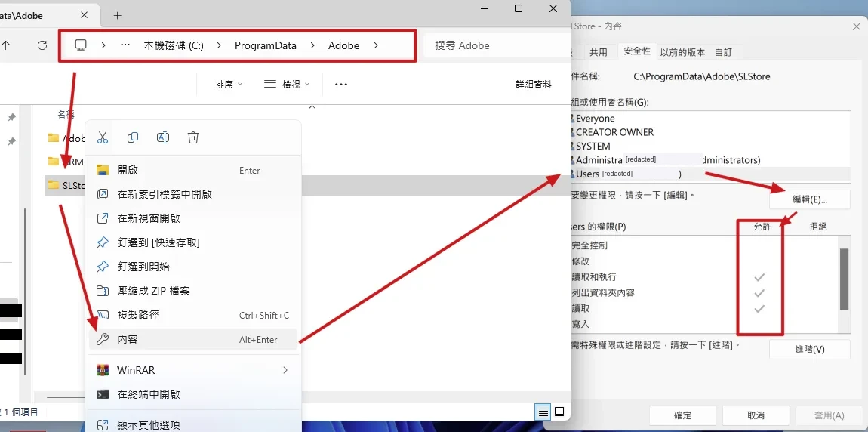Toggle the 詳細資料 pane button
868x432 pixels.
point(534,84)
